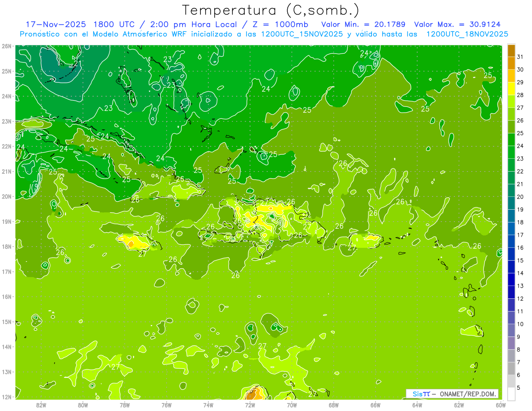Click the legend swatch between 22 and 23

[x=511, y=164]
